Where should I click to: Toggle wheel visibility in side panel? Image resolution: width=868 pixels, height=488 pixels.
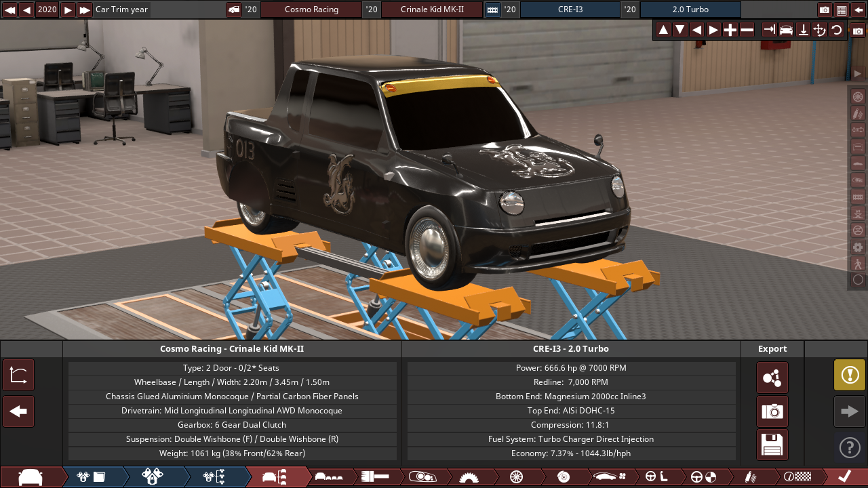pos(858,96)
